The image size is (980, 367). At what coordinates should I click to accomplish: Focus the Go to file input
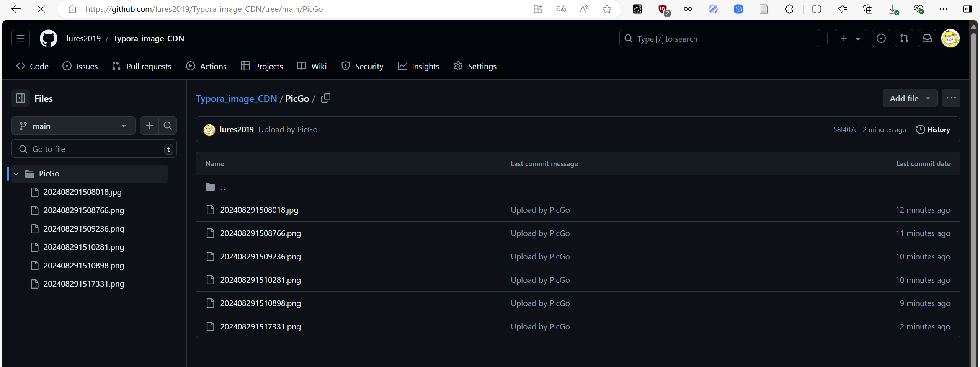94,149
